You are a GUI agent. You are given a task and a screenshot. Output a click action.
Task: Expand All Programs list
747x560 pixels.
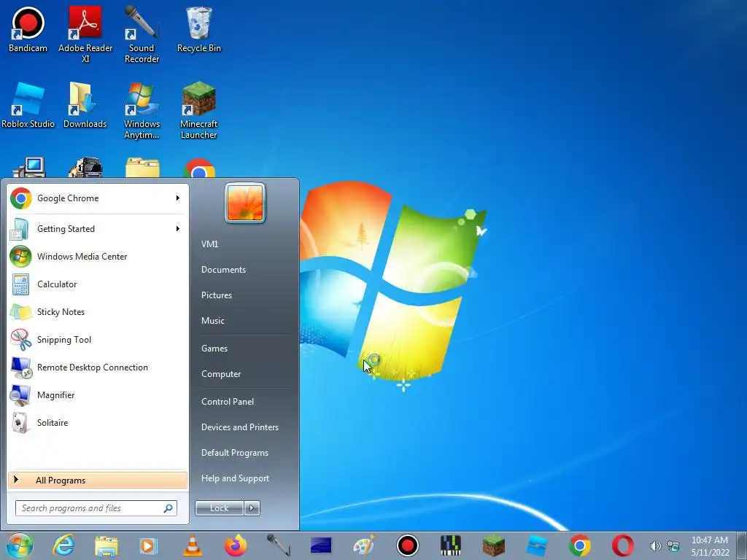98,481
